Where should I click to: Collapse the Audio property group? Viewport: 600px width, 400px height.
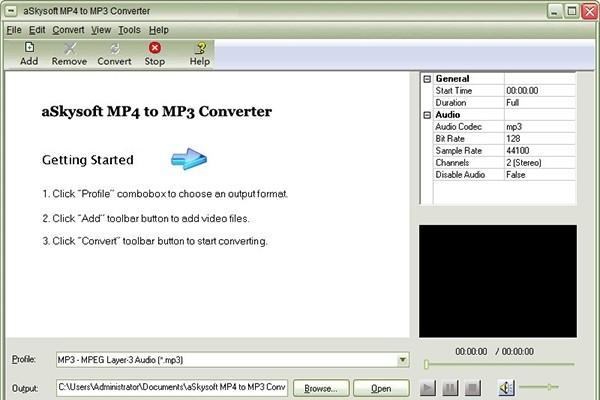[427, 115]
